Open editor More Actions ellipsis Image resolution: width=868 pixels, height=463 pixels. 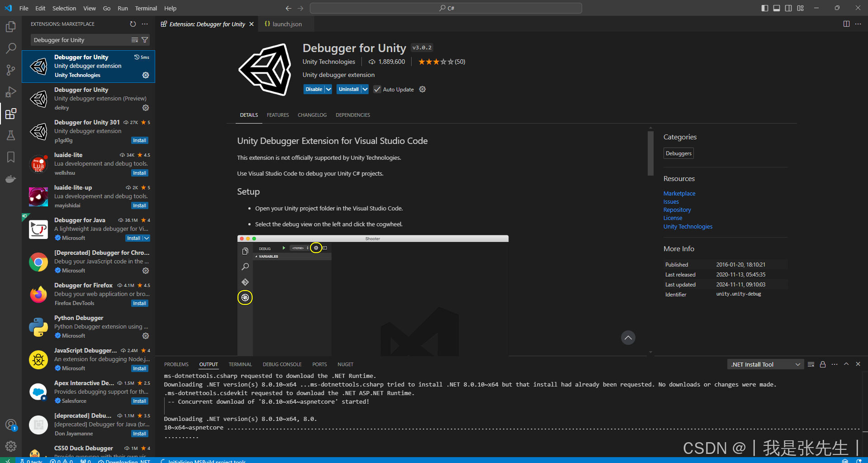coord(858,24)
